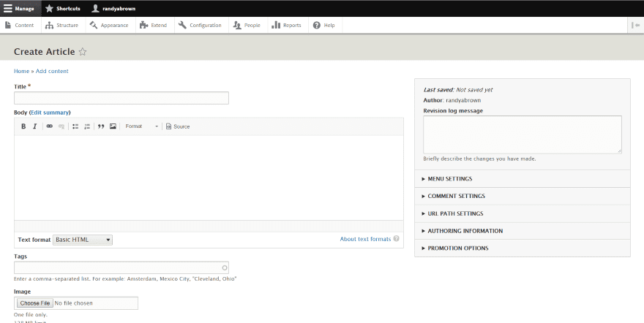Open the Configuration admin menu
The image size is (644, 323).
coord(200,25)
